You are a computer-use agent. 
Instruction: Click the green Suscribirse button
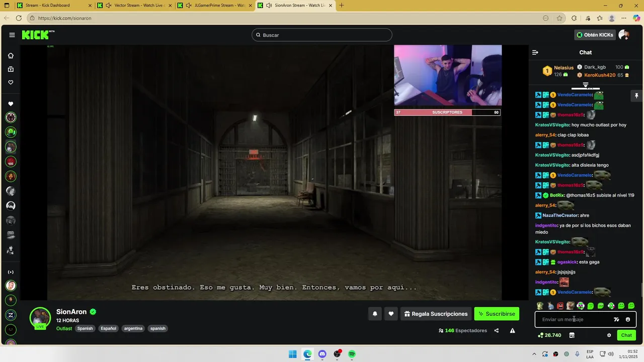click(x=497, y=314)
